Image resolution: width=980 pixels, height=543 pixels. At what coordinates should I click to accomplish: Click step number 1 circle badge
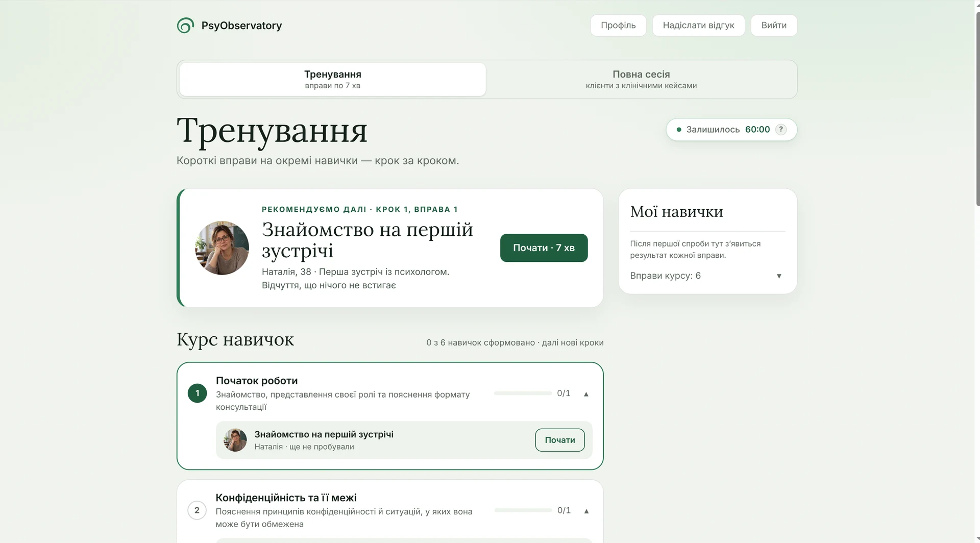pos(197,393)
